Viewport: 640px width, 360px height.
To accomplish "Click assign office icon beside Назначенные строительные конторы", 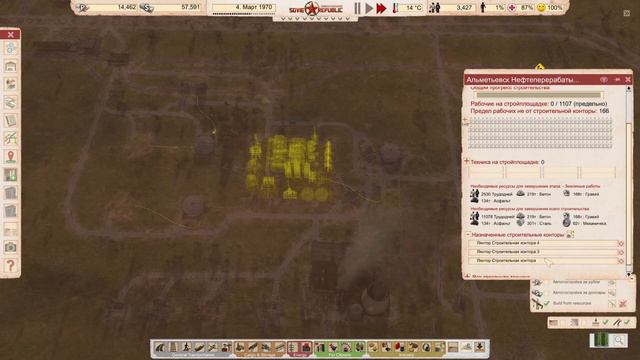I will [x=570, y=234].
